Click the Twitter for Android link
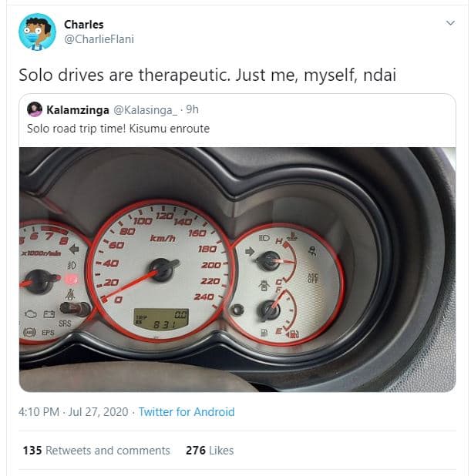This screenshot has width=471, height=476. click(x=187, y=412)
